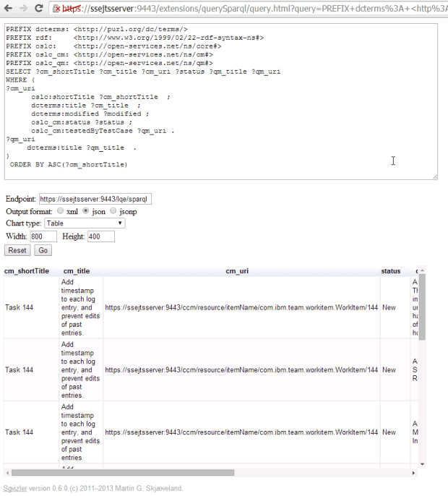Open the Chart type dropdown
448x496 pixels.
(x=85, y=223)
